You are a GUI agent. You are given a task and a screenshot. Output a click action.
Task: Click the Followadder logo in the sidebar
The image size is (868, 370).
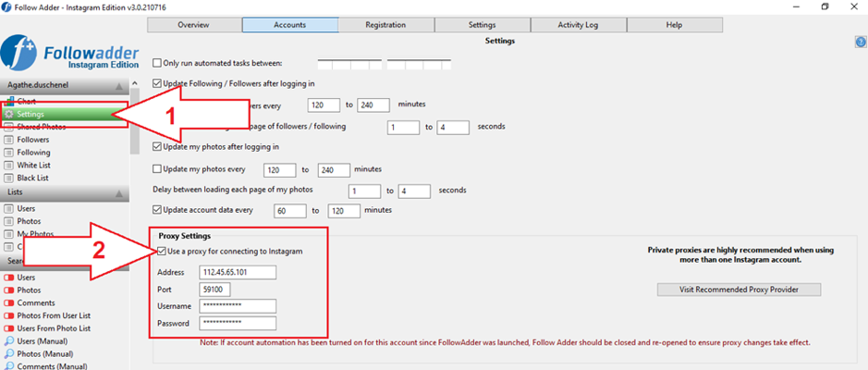[70, 55]
